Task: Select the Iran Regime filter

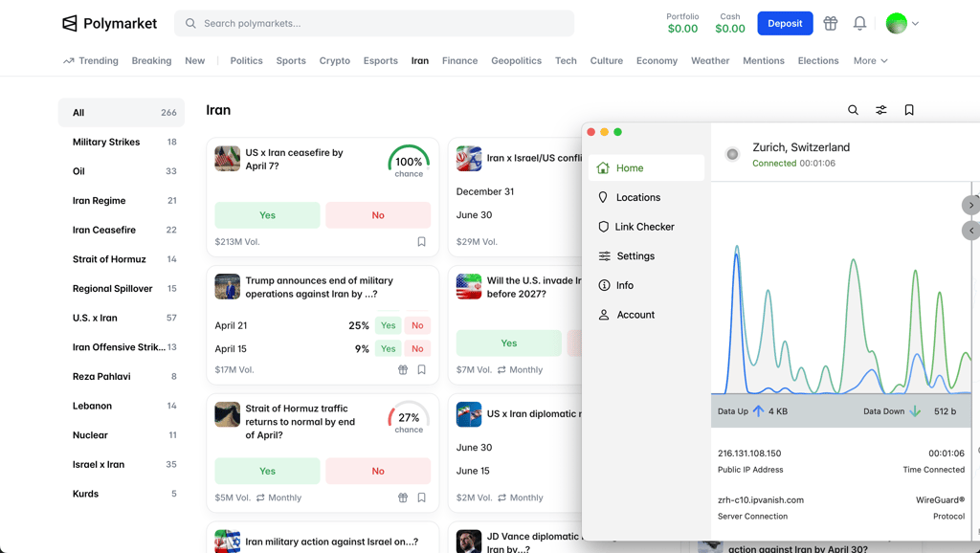Action: click(122, 201)
